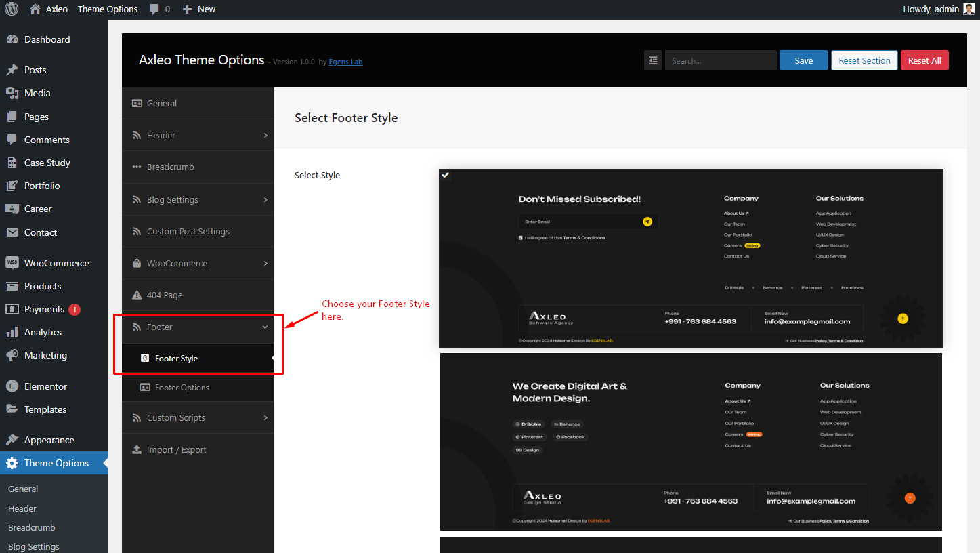Select the second footer style with Digital Art heading
This screenshot has width=980, height=553.
(x=691, y=442)
